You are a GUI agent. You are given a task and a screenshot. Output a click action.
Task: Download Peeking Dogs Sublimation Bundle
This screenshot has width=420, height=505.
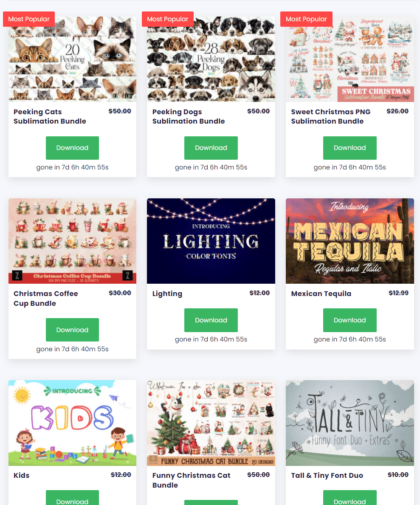point(211,148)
